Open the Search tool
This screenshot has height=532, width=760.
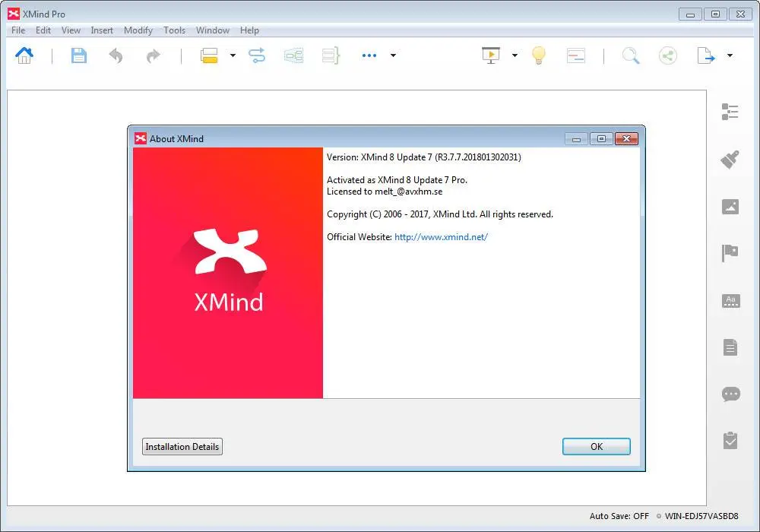(630, 55)
